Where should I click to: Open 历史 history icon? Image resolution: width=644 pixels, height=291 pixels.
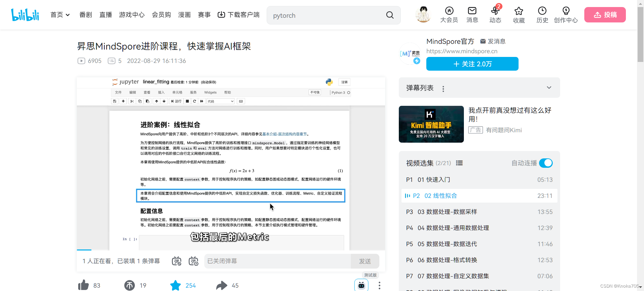coord(542,15)
